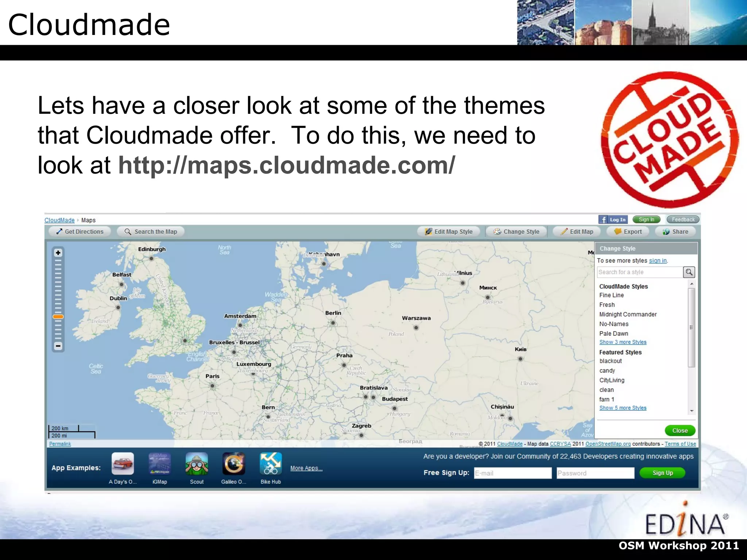
Task: Open CloudMade link in map attribution
Action: (x=510, y=444)
